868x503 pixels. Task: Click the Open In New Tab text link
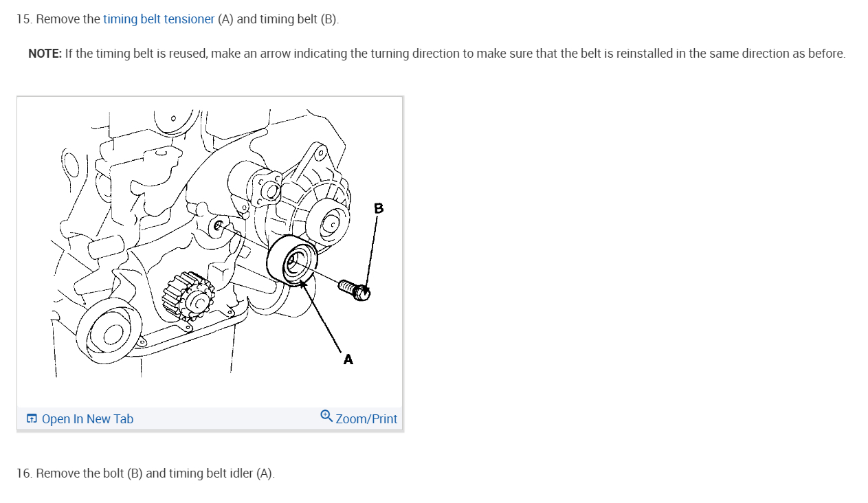(x=87, y=418)
